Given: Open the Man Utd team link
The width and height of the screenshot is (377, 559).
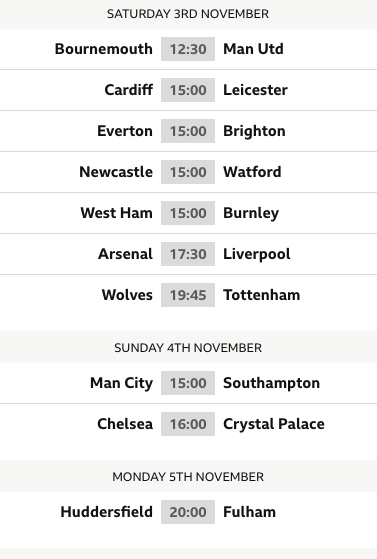Looking at the screenshot, I should coord(253,49).
